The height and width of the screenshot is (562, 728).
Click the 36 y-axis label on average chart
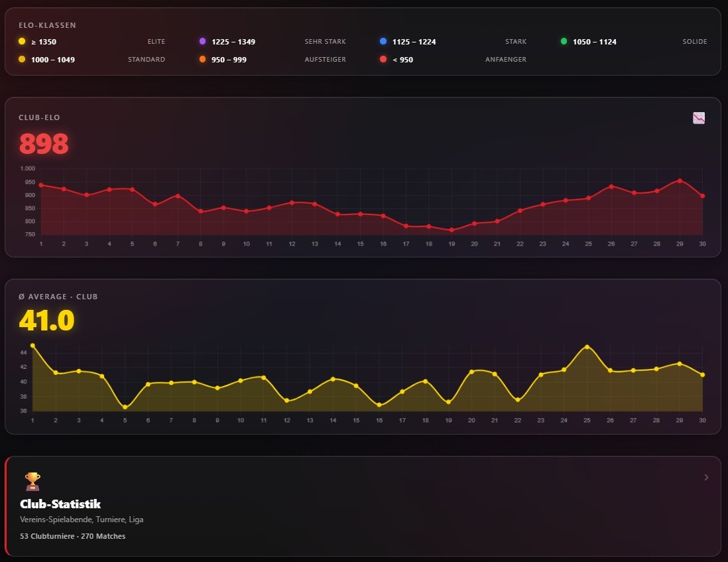click(x=24, y=411)
